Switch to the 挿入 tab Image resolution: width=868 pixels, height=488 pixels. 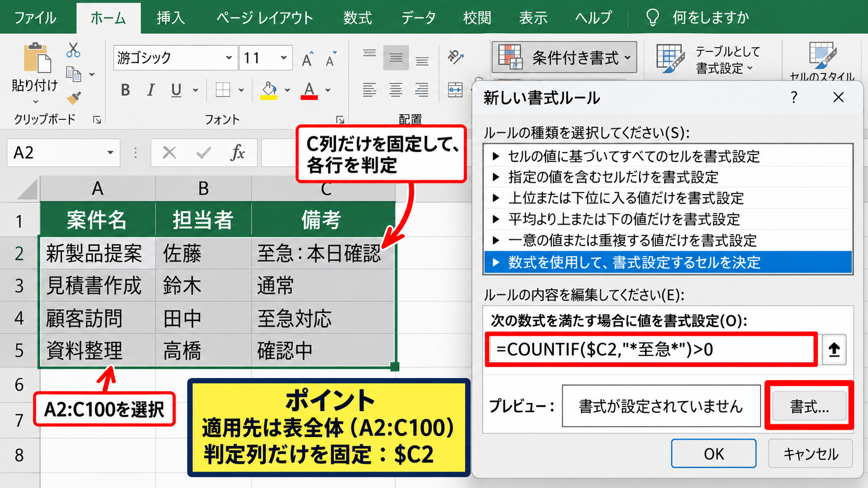click(x=171, y=18)
